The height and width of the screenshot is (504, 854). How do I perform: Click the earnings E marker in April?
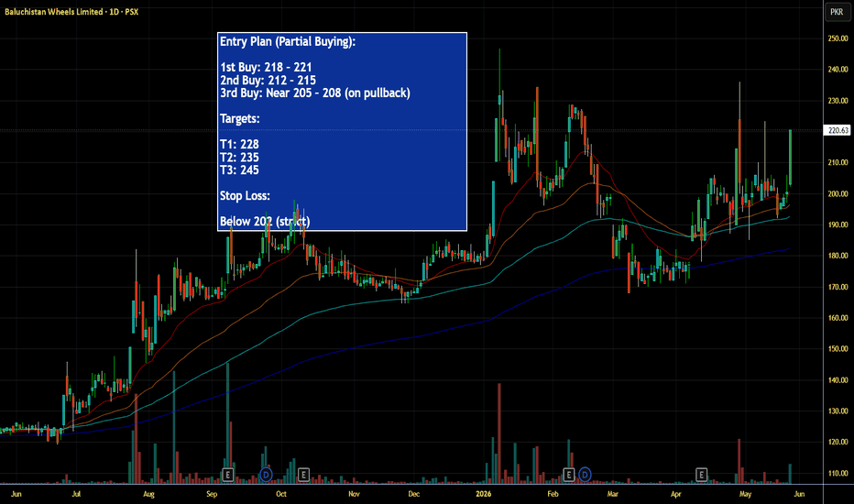701,475
